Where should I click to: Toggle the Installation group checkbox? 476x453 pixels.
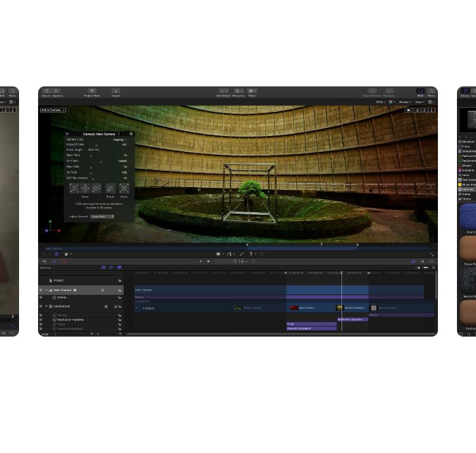tap(41, 306)
